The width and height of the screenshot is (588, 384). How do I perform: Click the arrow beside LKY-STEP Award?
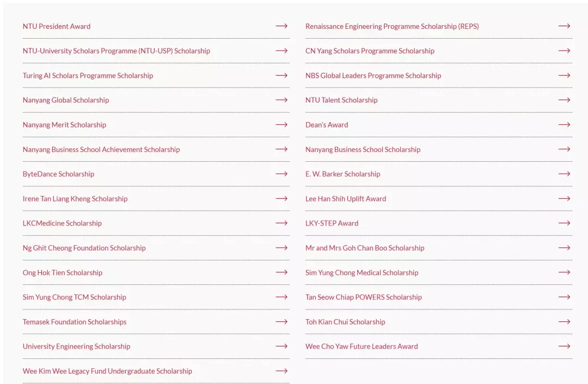565,223
